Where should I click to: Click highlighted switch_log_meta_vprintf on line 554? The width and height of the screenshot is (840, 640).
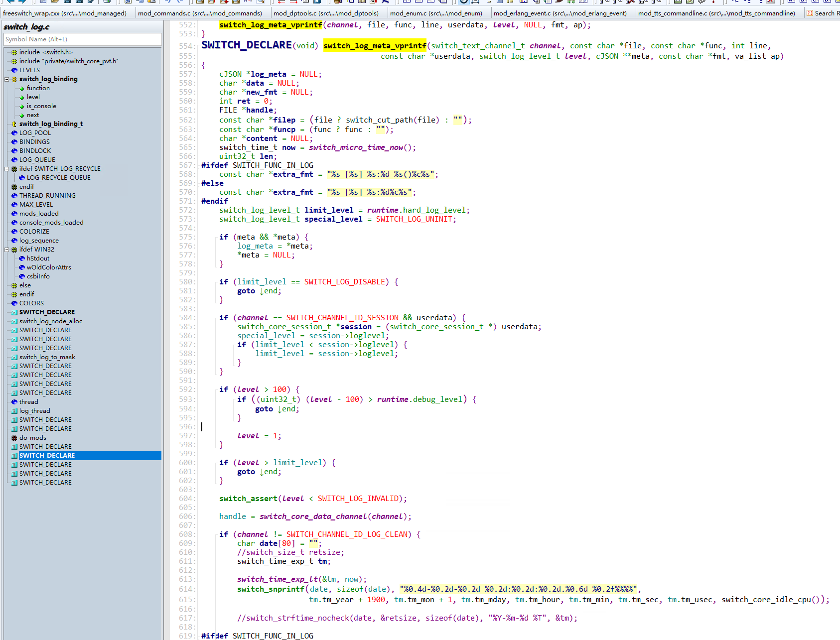pos(375,46)
